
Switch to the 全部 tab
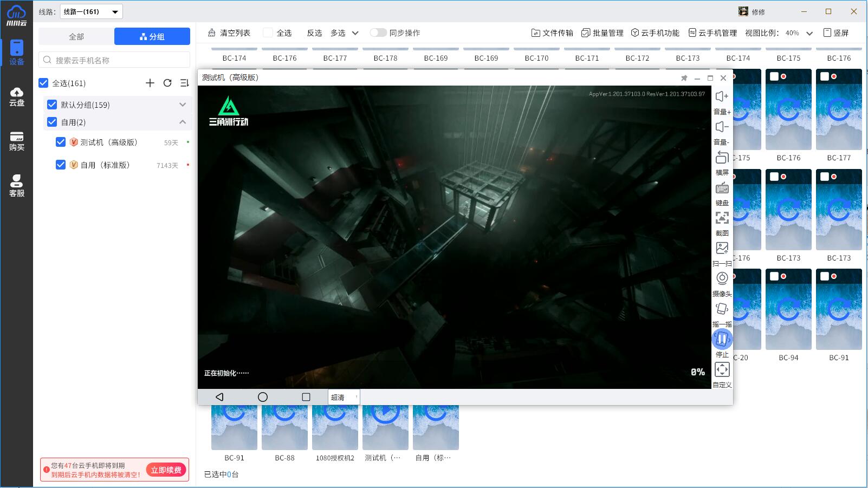click(x=76, y=36)
